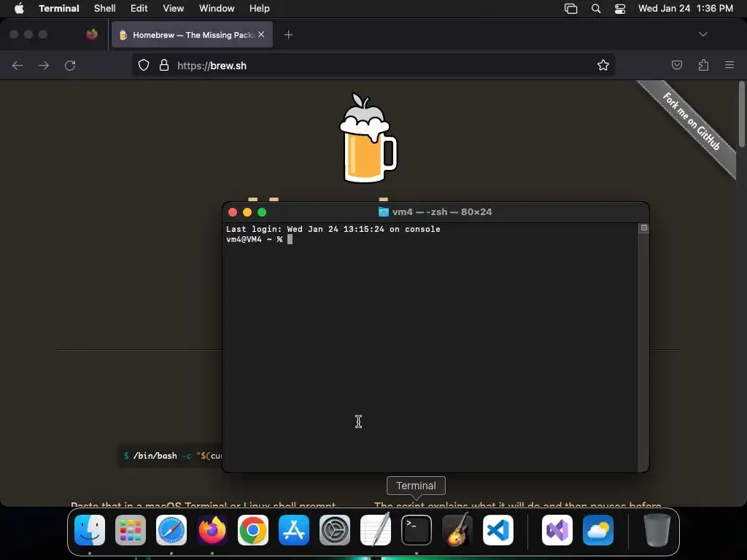Click the Terminal window title vm4 — -zsh
The height and width of the screenshot is (560, 747).
(x=441, y=212)
